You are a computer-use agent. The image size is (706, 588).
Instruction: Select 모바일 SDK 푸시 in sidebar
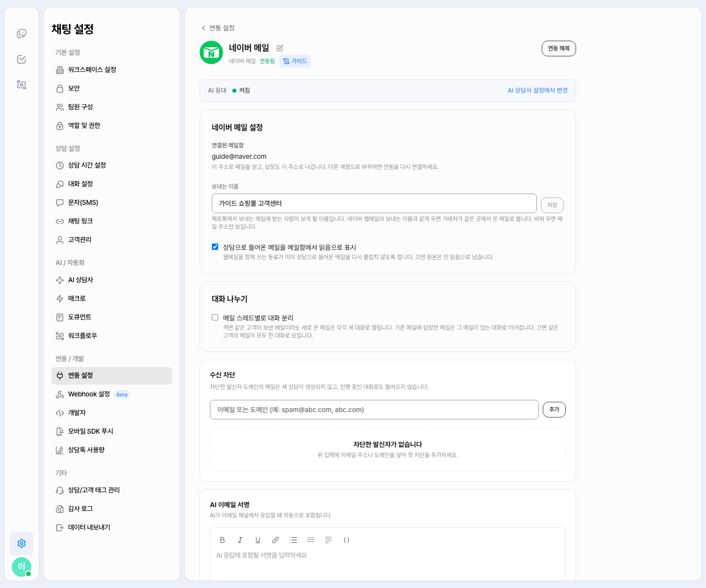pyautogui.click(x=112, y=431)
